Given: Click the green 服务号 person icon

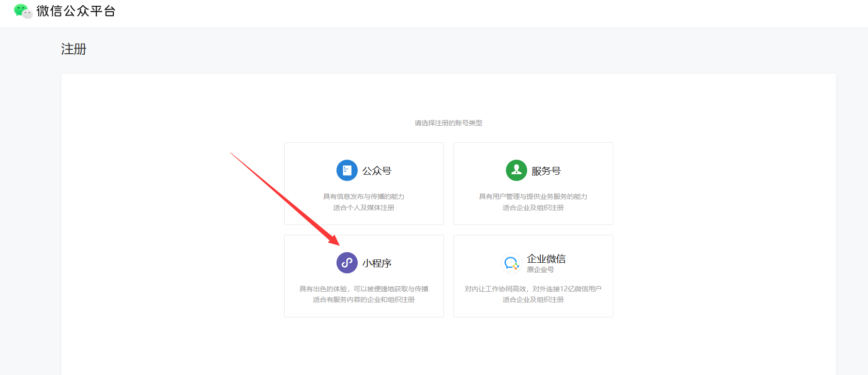Looking at the screenshot, I should pos(516,170).
